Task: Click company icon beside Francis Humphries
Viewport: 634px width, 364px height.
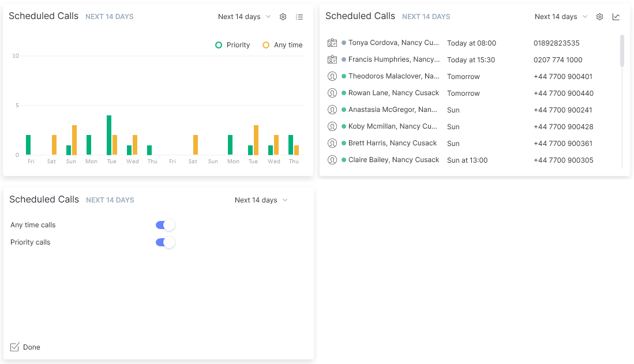Action: pyautogui.click(x=332, y=59)
